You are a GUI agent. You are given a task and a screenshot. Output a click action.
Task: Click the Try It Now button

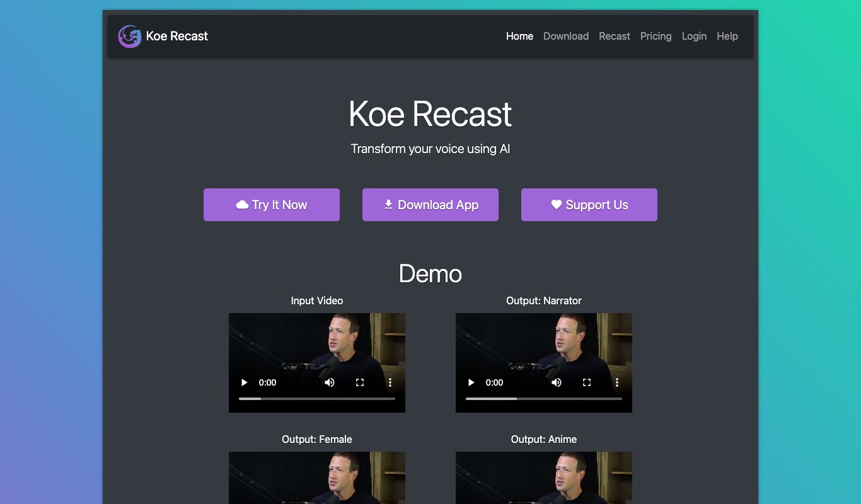(272, 205)
